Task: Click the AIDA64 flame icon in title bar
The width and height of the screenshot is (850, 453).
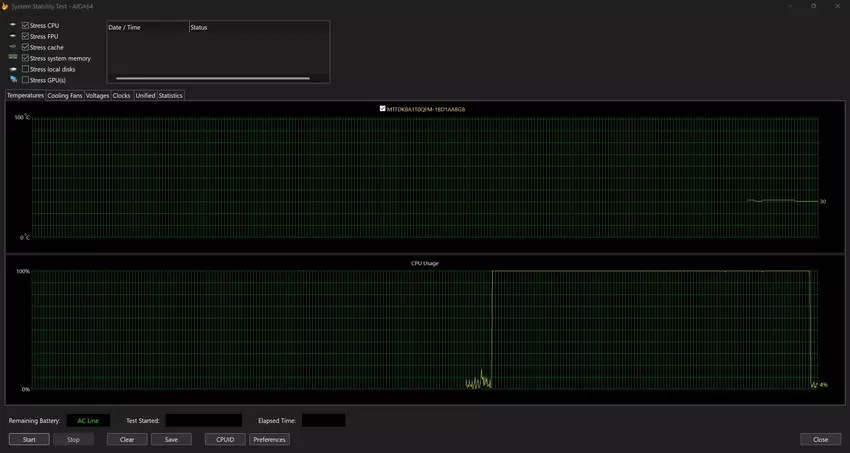Action: [7, 6]
